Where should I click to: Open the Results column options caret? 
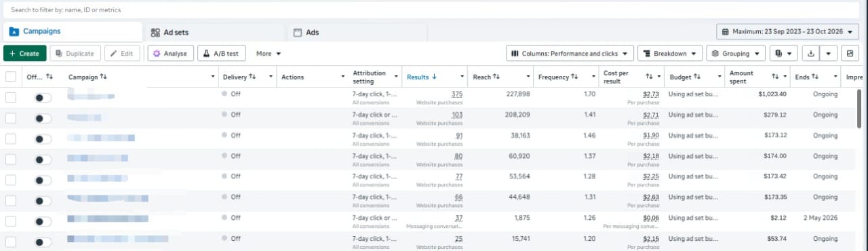[x=462, y=77]
